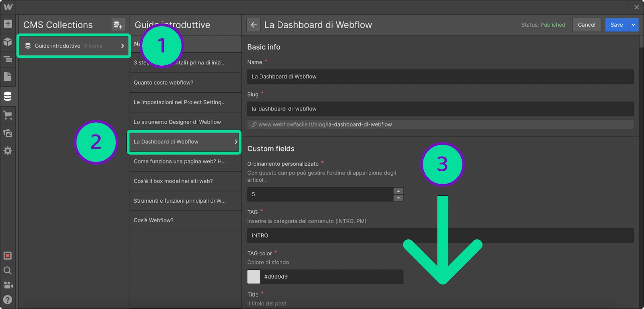Open the Symbols cube panel
The height and width of the screenshot is (309, 644).
click(x=8, y=41)
